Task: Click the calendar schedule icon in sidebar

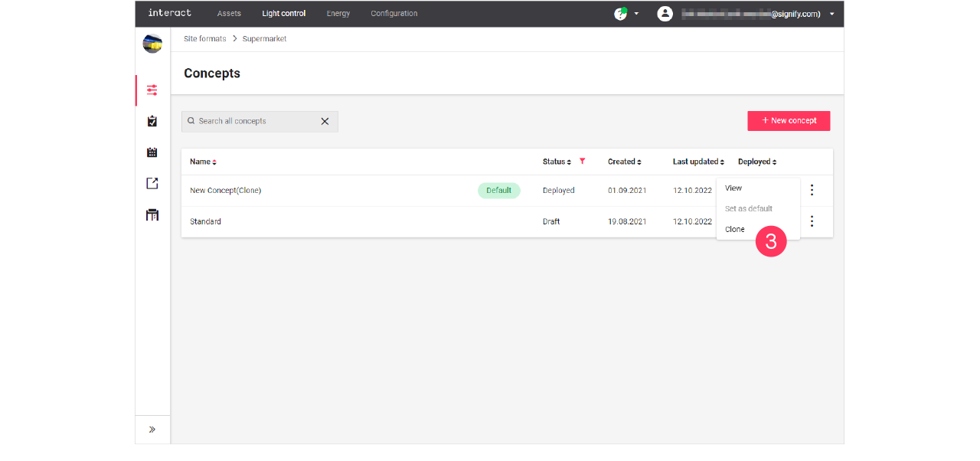Action: pos(152,152)
